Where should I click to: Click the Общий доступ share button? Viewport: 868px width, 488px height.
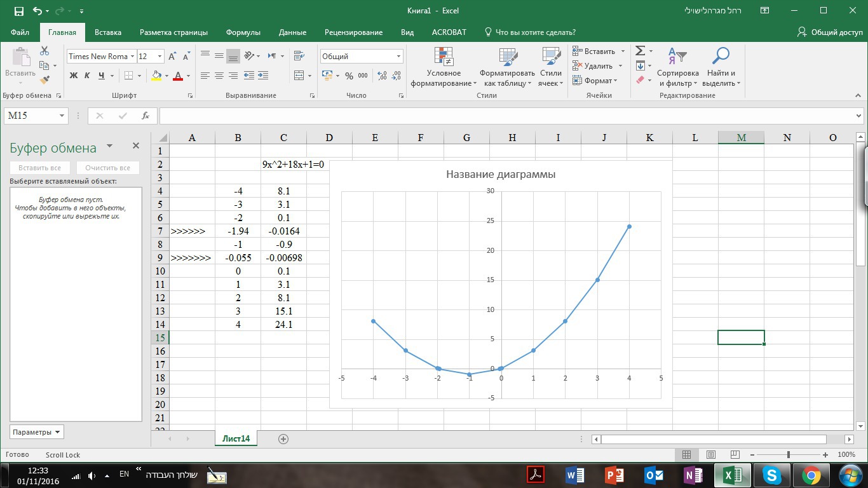coord(831,32)
